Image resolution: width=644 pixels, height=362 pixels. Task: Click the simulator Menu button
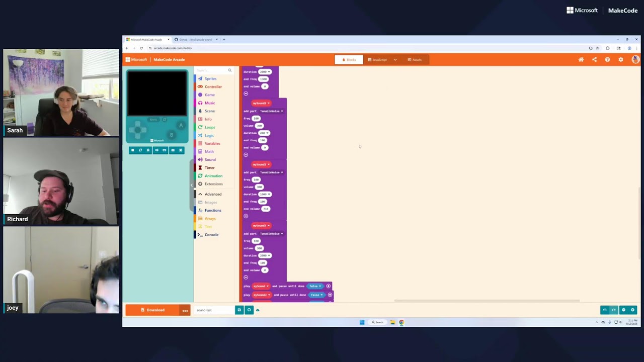coord(153,119)
